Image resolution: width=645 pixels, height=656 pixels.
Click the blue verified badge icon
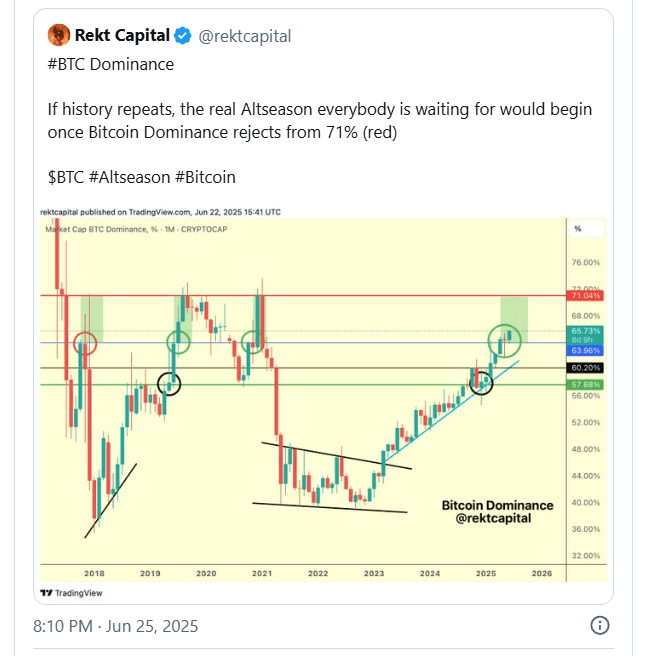tap(183, 36)
